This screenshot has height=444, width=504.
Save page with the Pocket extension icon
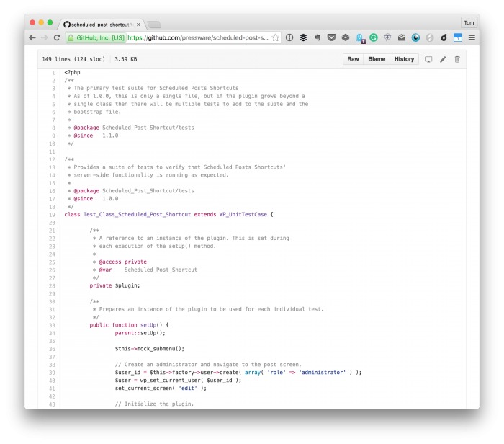click(x=331, y=37)
